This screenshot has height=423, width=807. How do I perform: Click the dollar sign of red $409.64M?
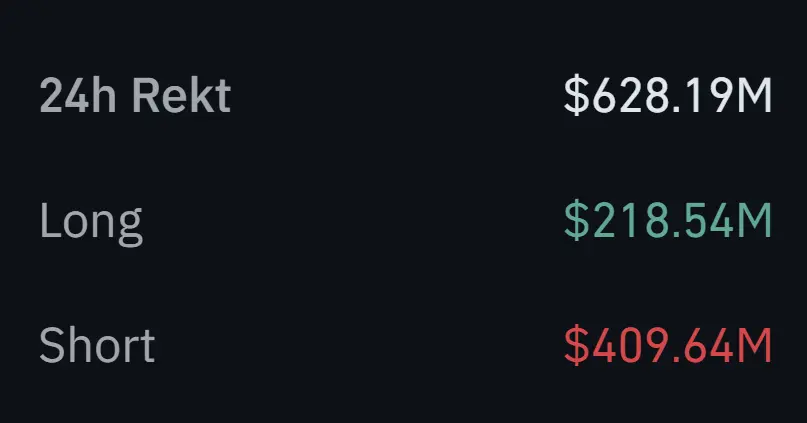pyautogui.click(x=575, y=346)
